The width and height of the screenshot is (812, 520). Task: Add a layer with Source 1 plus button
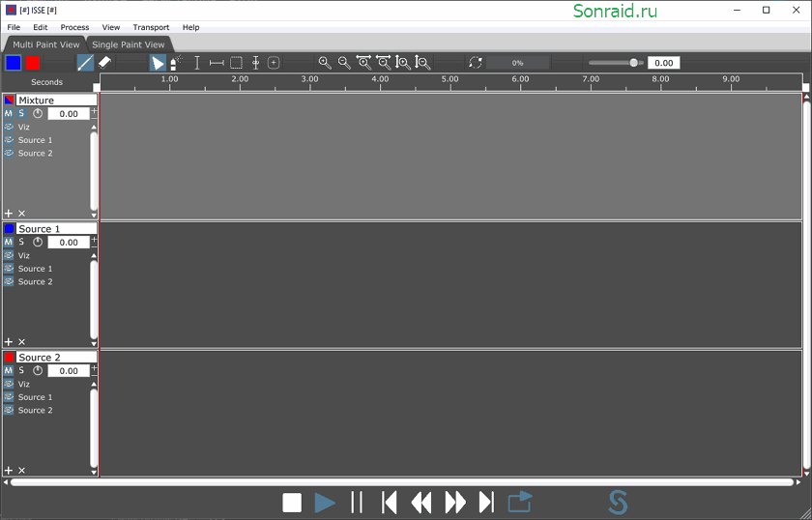9,342
